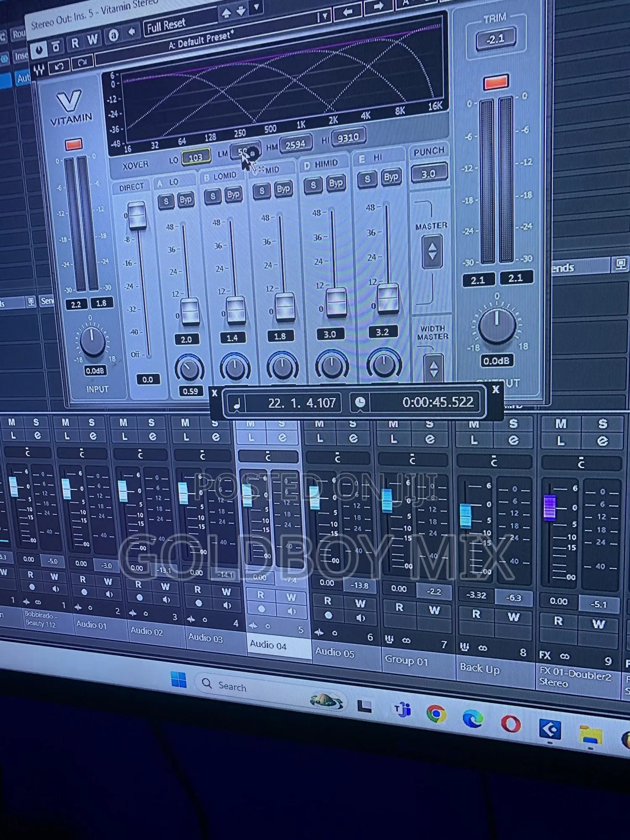Image resolution: width=630 pixels, height=840 pixels.
Task: Reset the input clip LED under Vitamin logo
Action: tap(73, 145)
